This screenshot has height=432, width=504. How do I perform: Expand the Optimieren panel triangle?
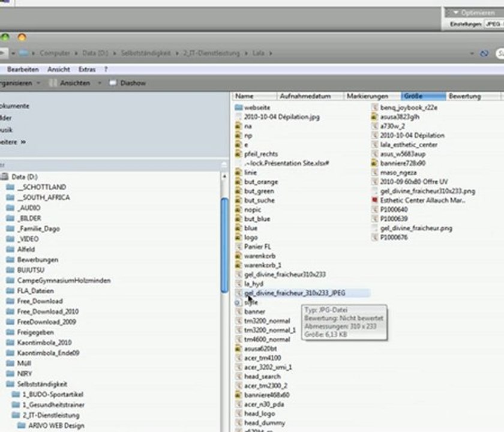click(455, 13)
